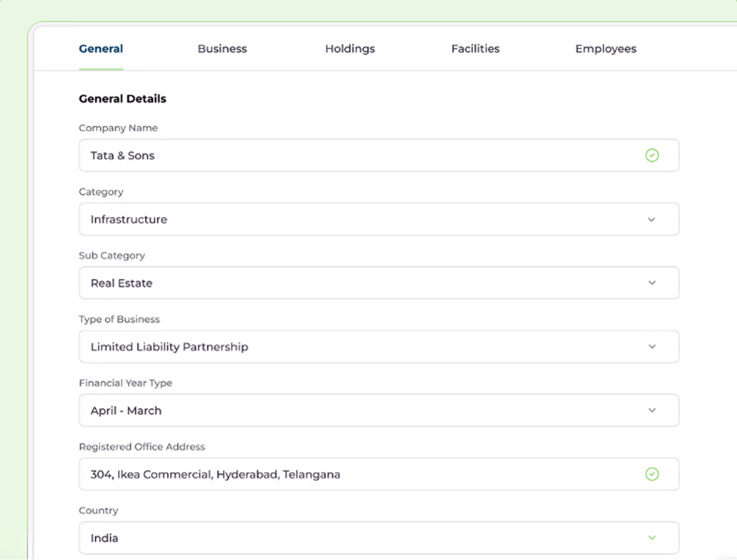This screenshot has width=737, height=560.
Task: Open the Holdings tab
Action: tap(350, 49)
